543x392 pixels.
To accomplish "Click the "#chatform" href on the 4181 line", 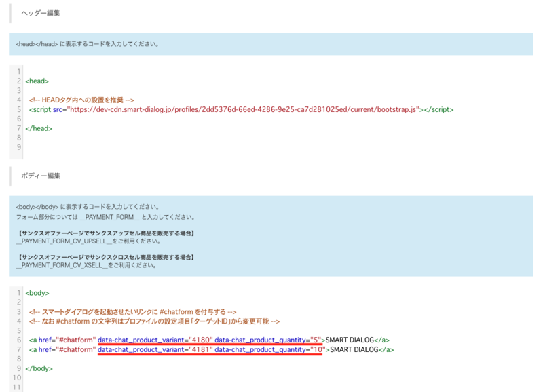I will [x=76, y=349].
